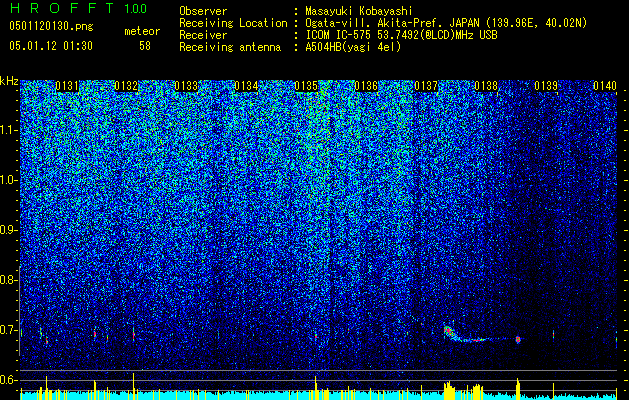Screen dimensions: 629x400
Task: Click the 1.1 kHz axis tick
Action: point(8,130)
